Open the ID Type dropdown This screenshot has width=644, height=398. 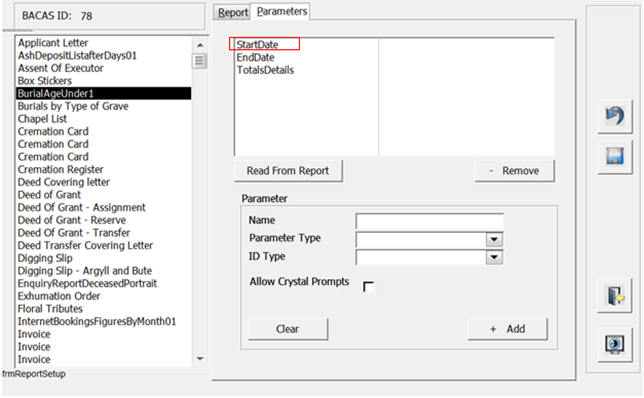(494, 258)
